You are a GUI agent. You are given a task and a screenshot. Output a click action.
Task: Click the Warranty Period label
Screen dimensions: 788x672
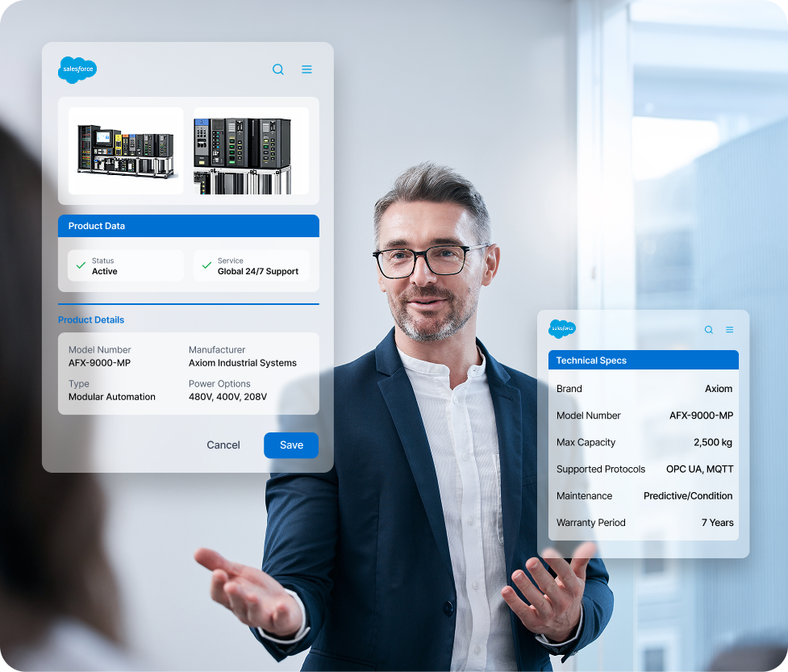[591, 523]
